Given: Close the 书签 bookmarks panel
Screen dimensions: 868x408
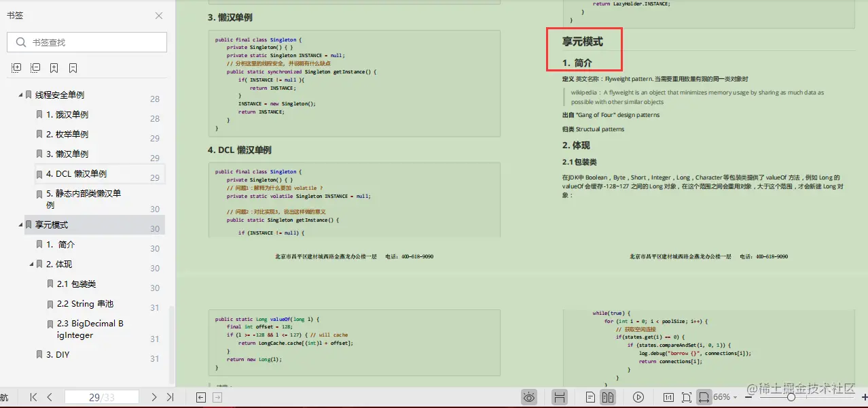Looking at the screenshot, I should 159,16.
